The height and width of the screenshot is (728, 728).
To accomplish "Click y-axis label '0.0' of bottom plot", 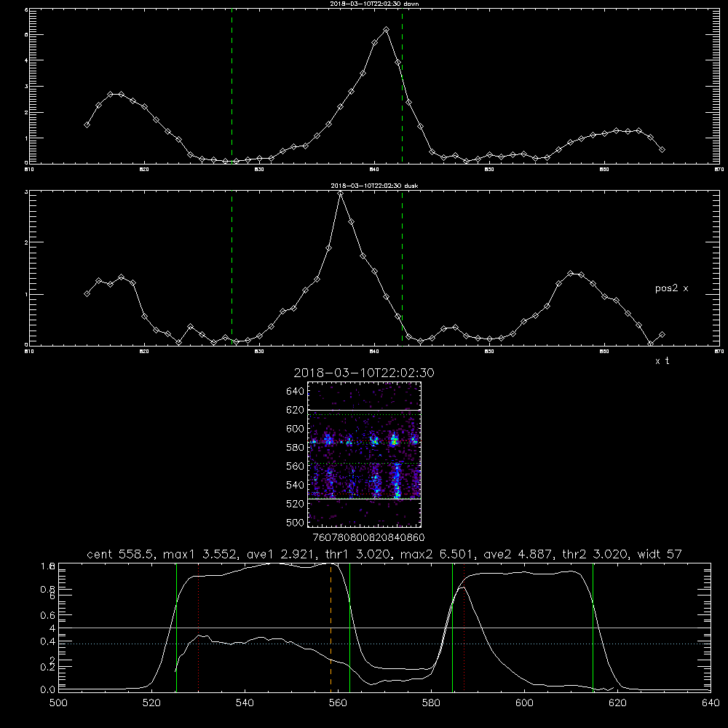I will coord(48,690).
